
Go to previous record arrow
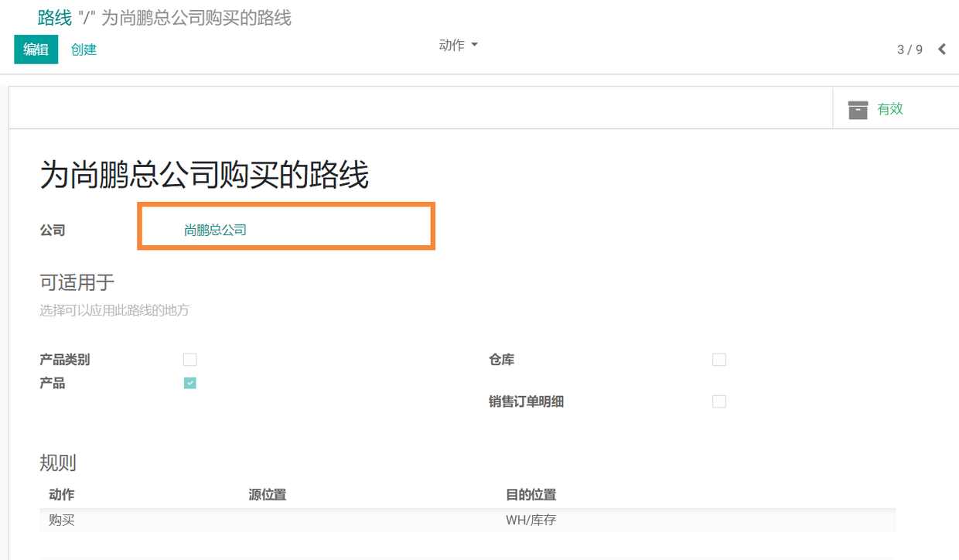tap(941, 50)
